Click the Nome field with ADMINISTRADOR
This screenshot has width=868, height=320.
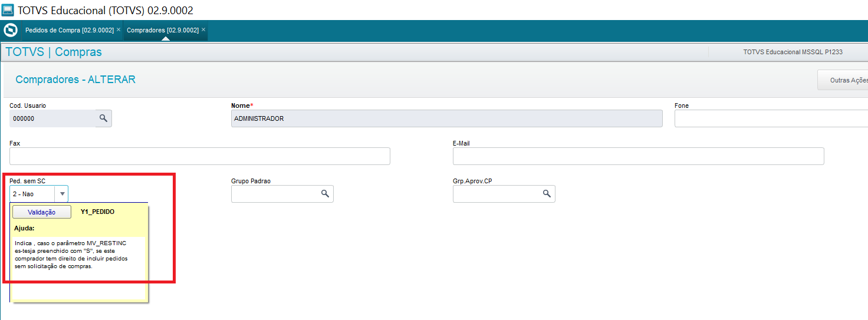(x=447, y=118)
